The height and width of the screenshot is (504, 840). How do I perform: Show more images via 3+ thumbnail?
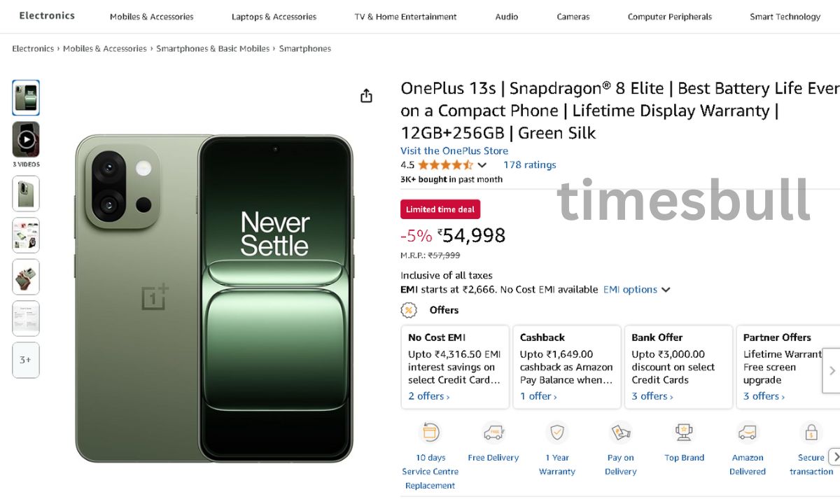click(x=26, y=360)
